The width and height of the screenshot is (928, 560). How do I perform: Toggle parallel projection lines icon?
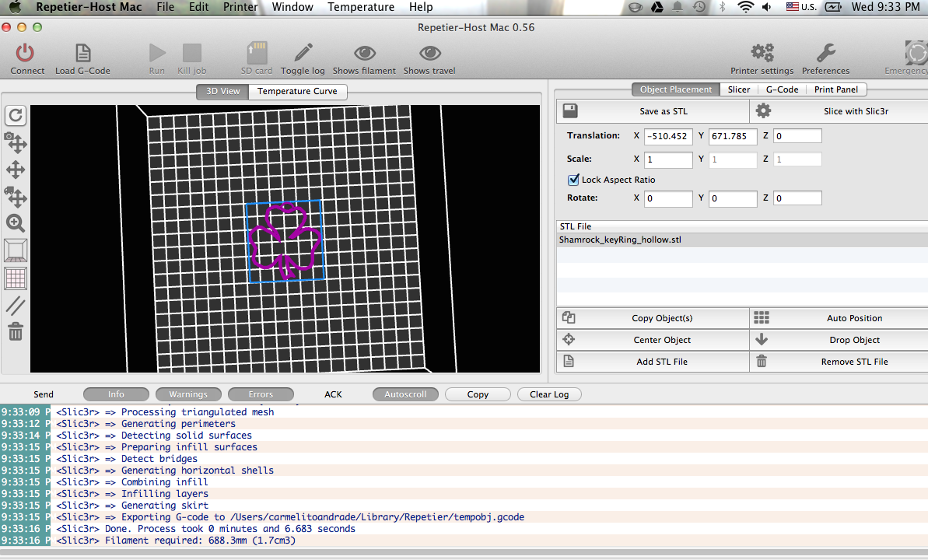pyautogui.click(x=16, y=306)
